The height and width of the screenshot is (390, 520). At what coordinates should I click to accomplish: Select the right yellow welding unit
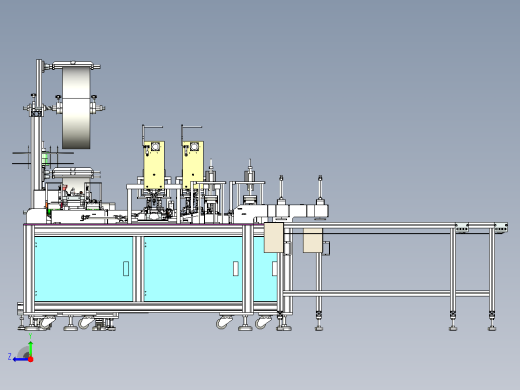[x=193, y=164]
